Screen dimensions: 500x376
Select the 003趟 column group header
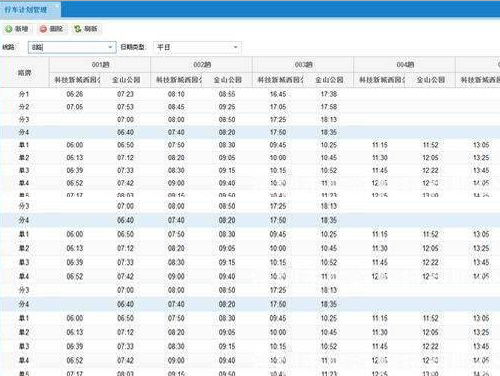coord(303,65)
